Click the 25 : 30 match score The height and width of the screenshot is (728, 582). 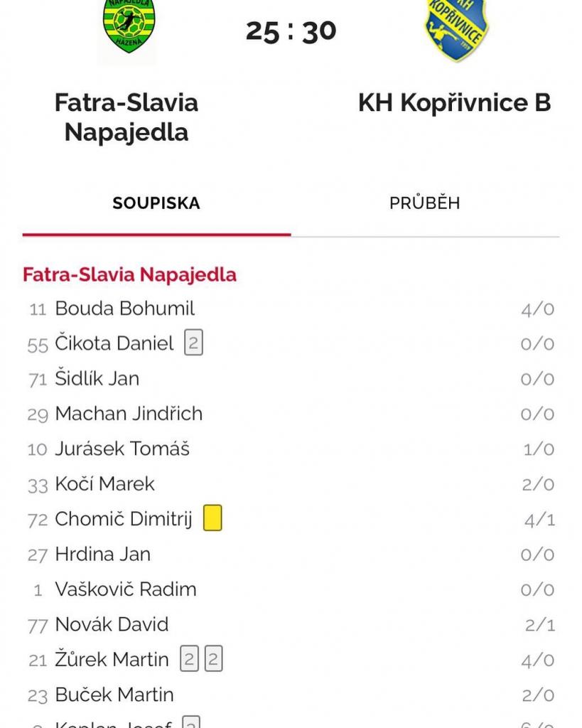(291, 31)
